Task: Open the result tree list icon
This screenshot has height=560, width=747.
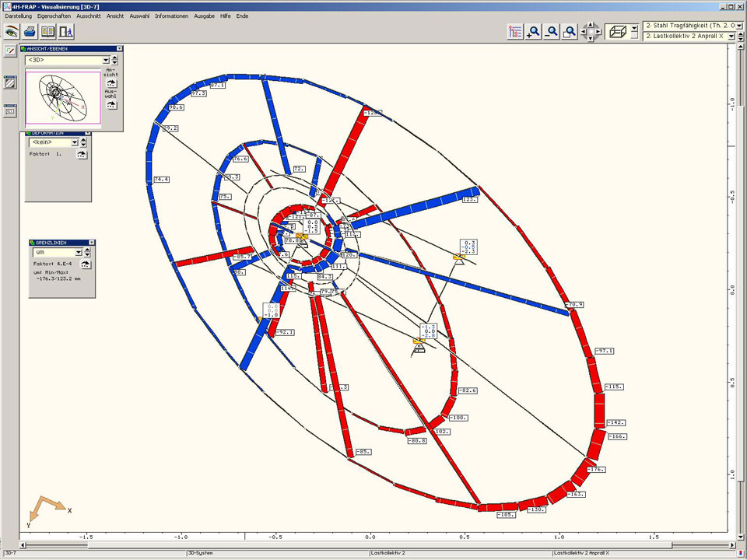Action: (514, 32)
